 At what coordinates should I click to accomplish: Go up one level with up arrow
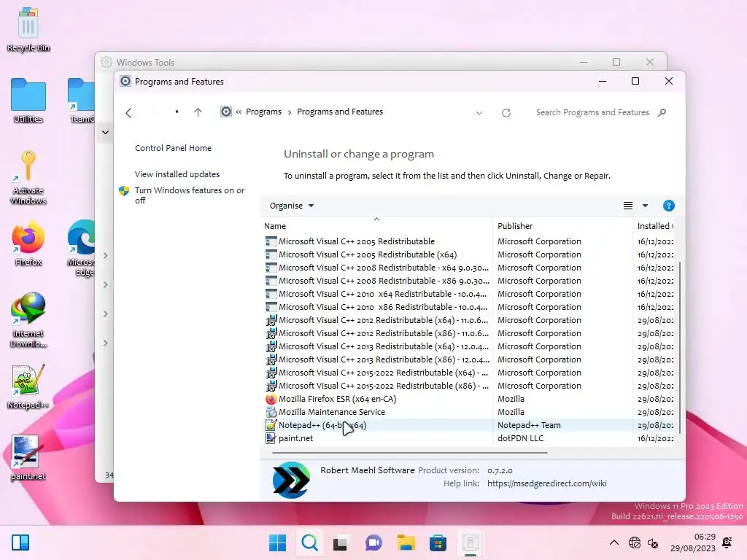198,112
